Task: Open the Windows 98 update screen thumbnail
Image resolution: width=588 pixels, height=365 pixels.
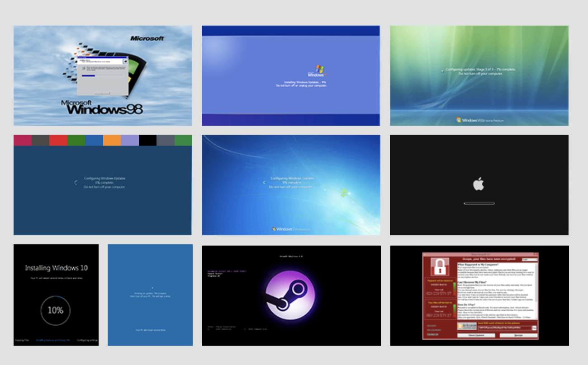Action: (x=103, y=75)
